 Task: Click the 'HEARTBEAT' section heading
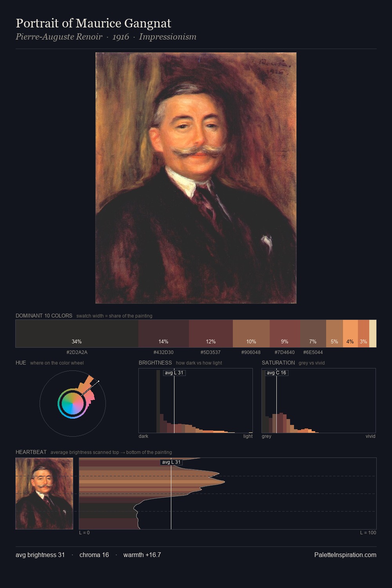(31, 452)
